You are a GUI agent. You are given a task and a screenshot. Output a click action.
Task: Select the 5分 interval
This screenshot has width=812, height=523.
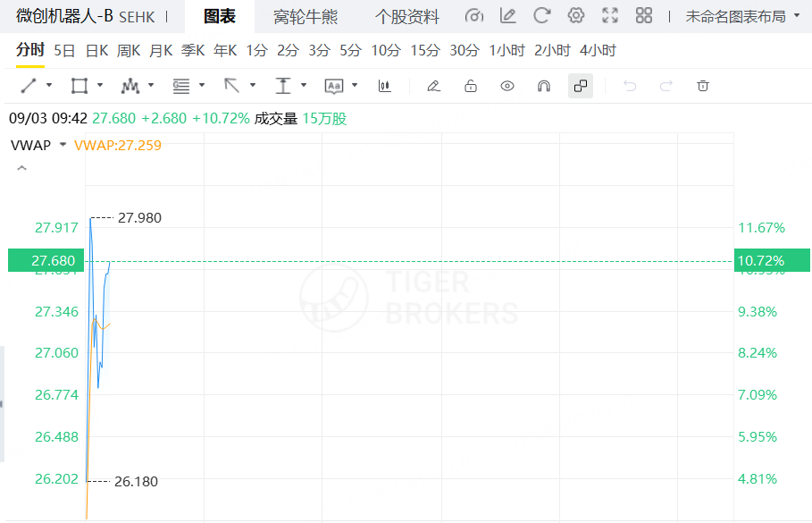(x=350, y=50)
